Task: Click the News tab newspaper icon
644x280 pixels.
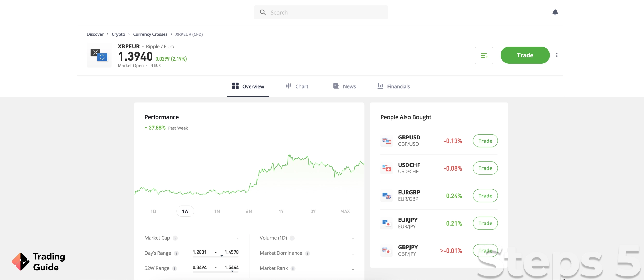Action: pos(336,86)
